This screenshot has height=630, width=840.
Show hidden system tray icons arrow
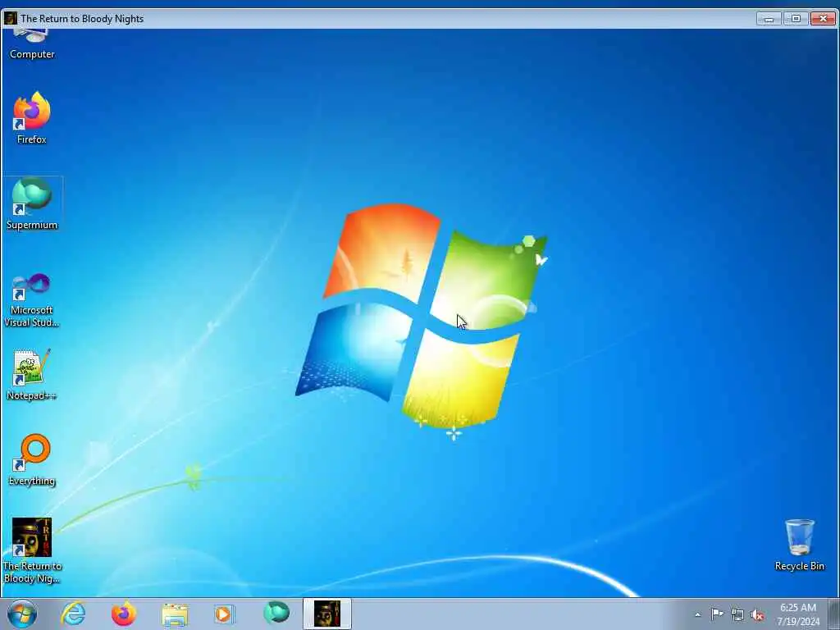(697, 614)
